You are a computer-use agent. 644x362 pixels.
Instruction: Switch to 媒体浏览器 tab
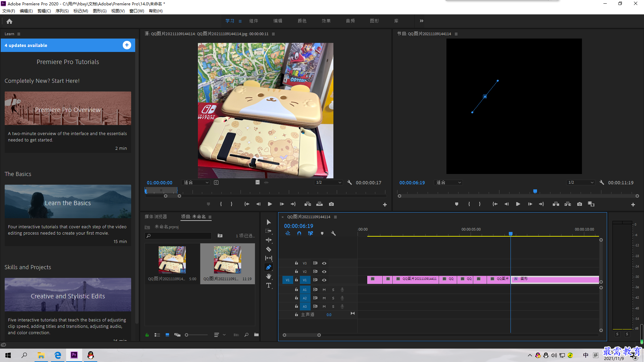[156, 217]
